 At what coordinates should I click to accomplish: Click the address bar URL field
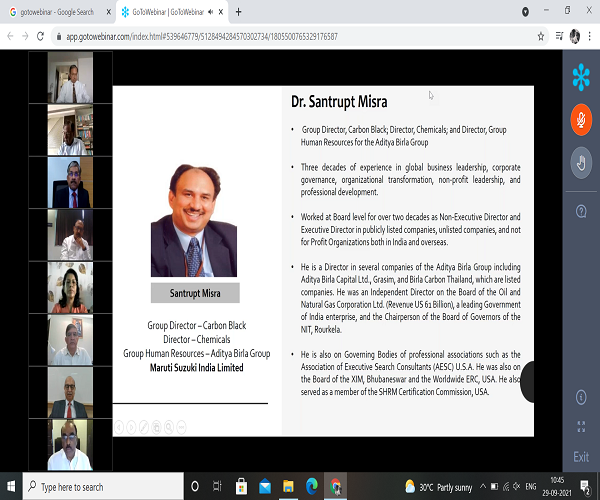pos(295,36)
